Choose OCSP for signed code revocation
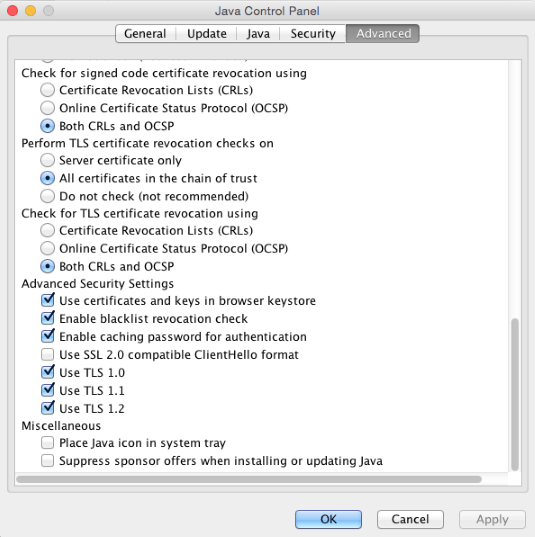This screenshot has height=537, width=535. 47,108
